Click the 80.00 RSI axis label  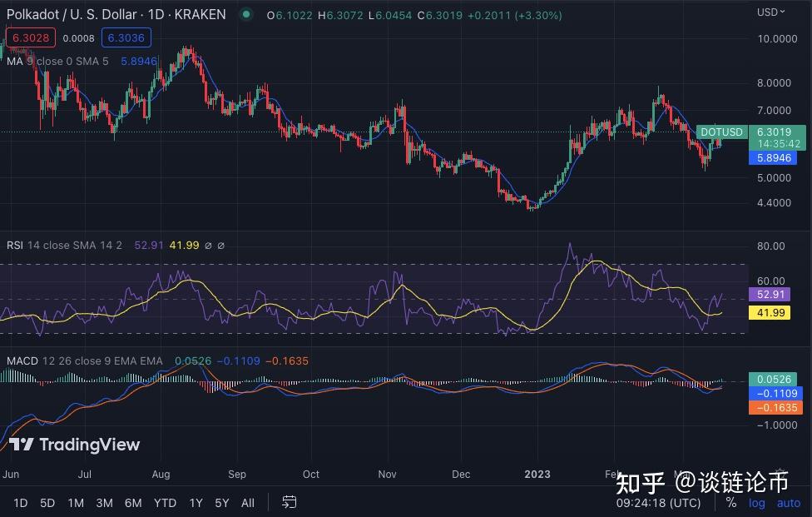click(x=771, y=246)
